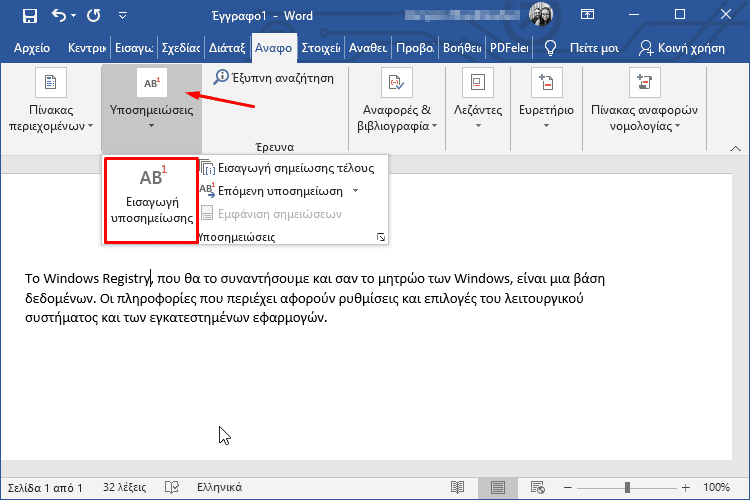This screenshot has width=750, height=500.
Task: Open the Ευρετήριο dropdown
Action: coord(546,100)
